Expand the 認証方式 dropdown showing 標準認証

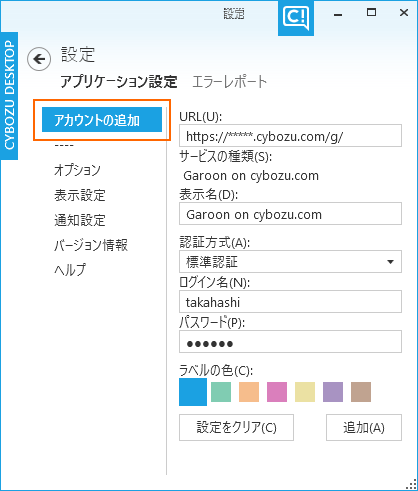click(290, 262)
